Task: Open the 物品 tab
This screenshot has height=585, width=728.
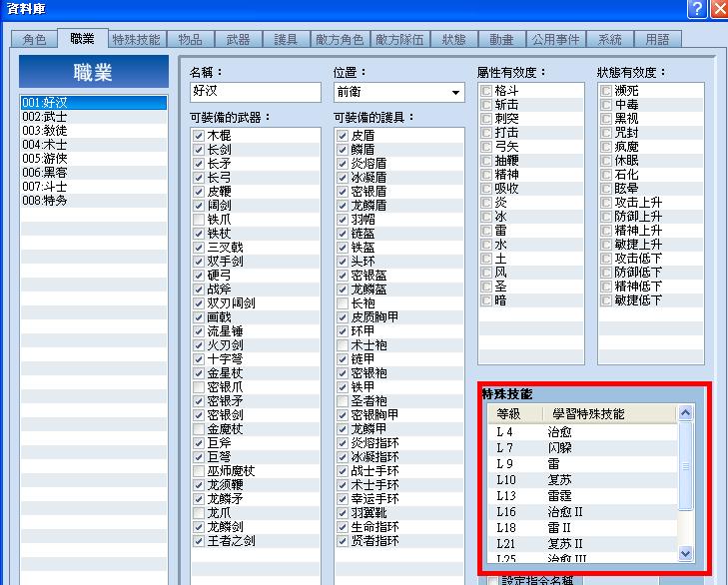Action: [x=191, y=39]
